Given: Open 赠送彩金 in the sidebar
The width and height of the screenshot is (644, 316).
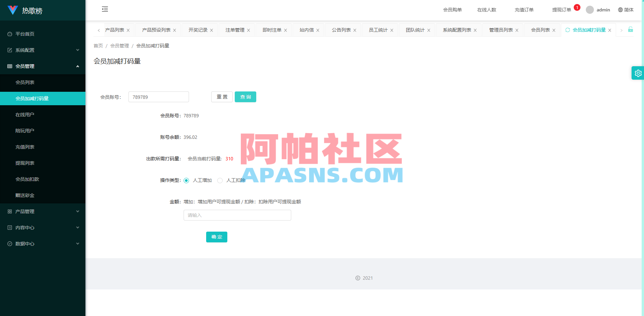Looking at the screenshot, I should (43, 195).
